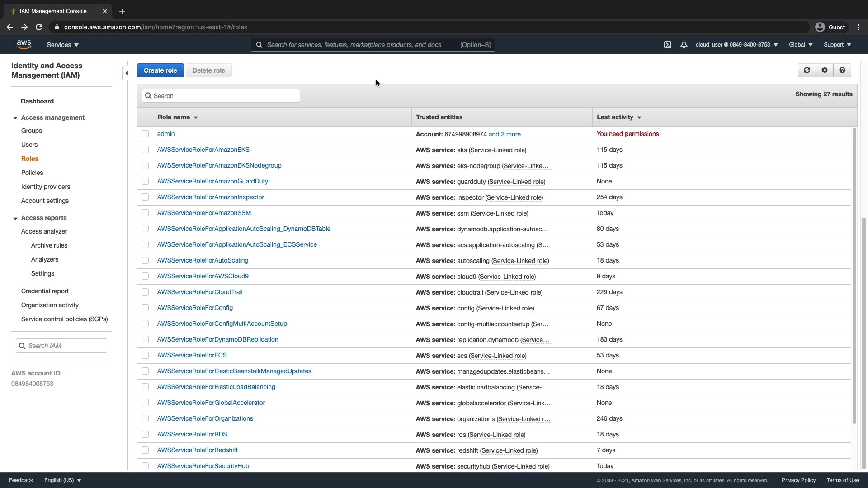Click the Create role button
The width and height of the screenshot is (868, 488).
(160, 70)
